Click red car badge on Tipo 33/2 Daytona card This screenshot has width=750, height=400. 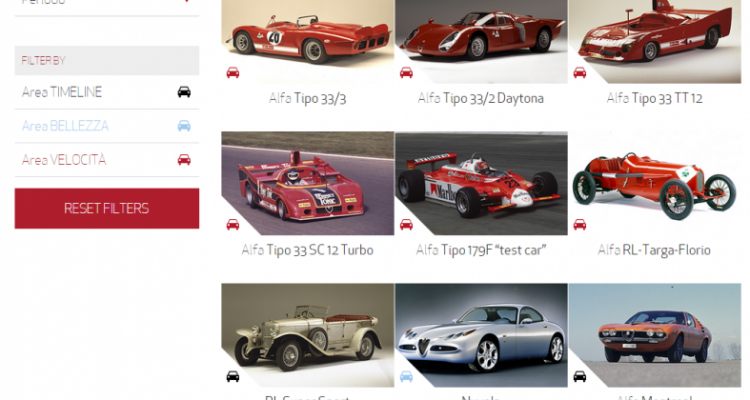point(406,72)
